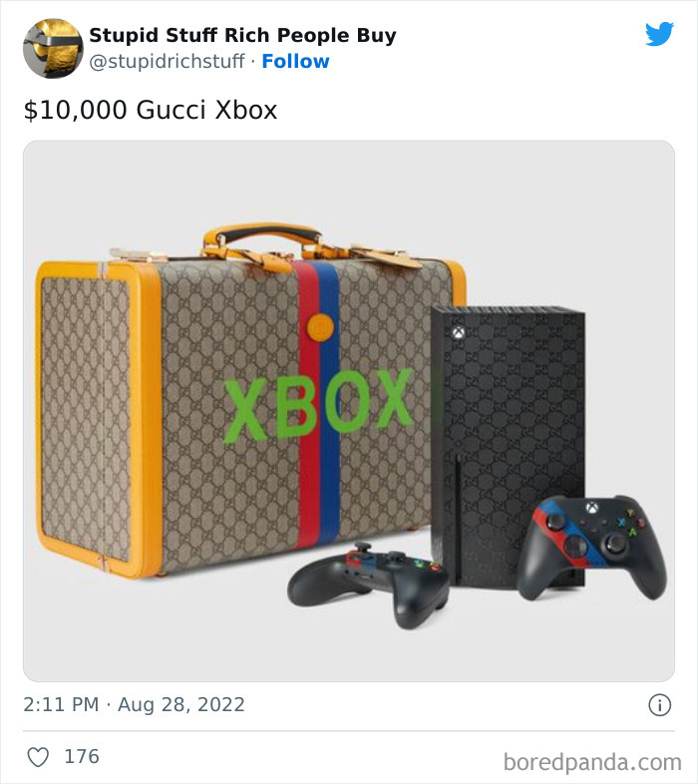
Task: Click the Twitter bird logo
Action: pyautogui.click(x=659, y=34)
